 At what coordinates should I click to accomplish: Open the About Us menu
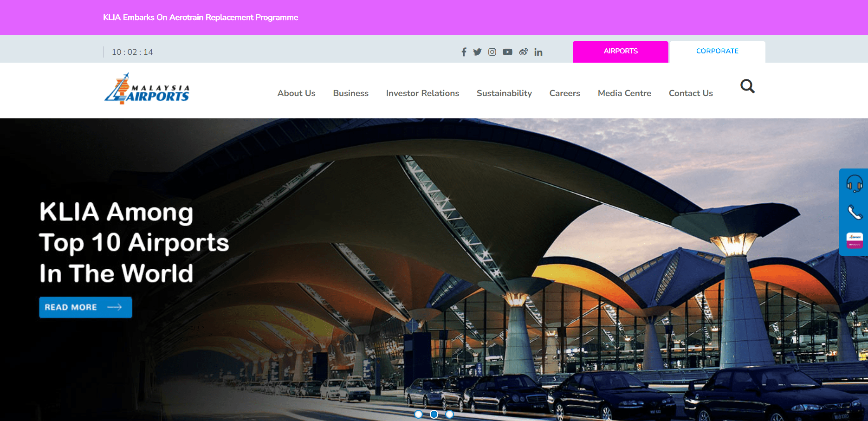tap(296, 93)
